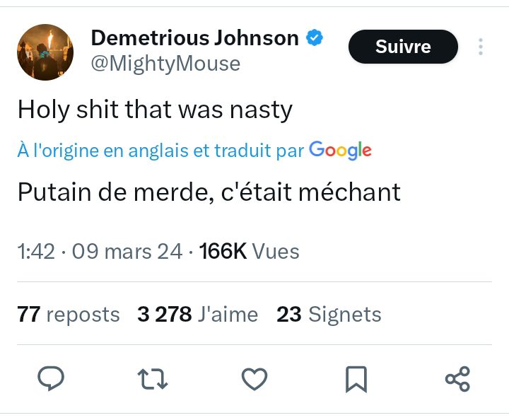509x420 pixels.
Task: Repost this tweet using the arrows icon
Action: pyautogui.click(x=152, y=379)
